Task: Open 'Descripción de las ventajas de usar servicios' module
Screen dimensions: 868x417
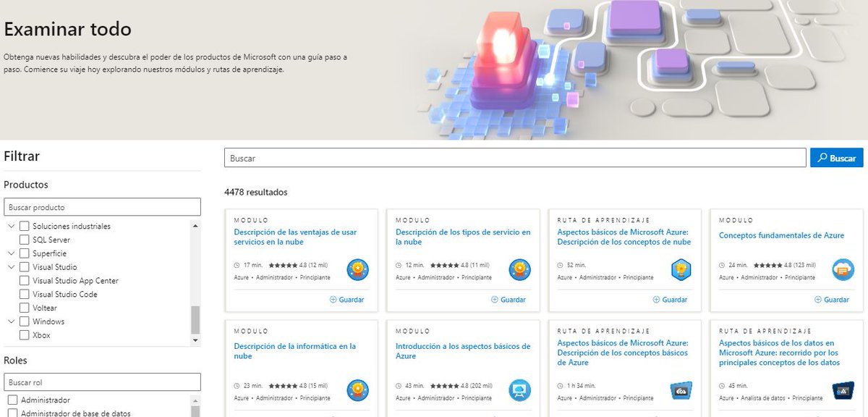Action: (295, 237)
